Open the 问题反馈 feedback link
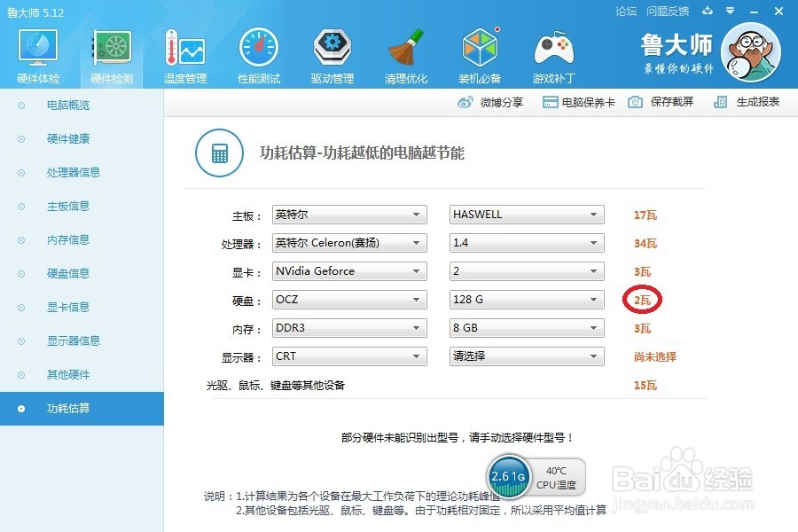 [668, 12]
